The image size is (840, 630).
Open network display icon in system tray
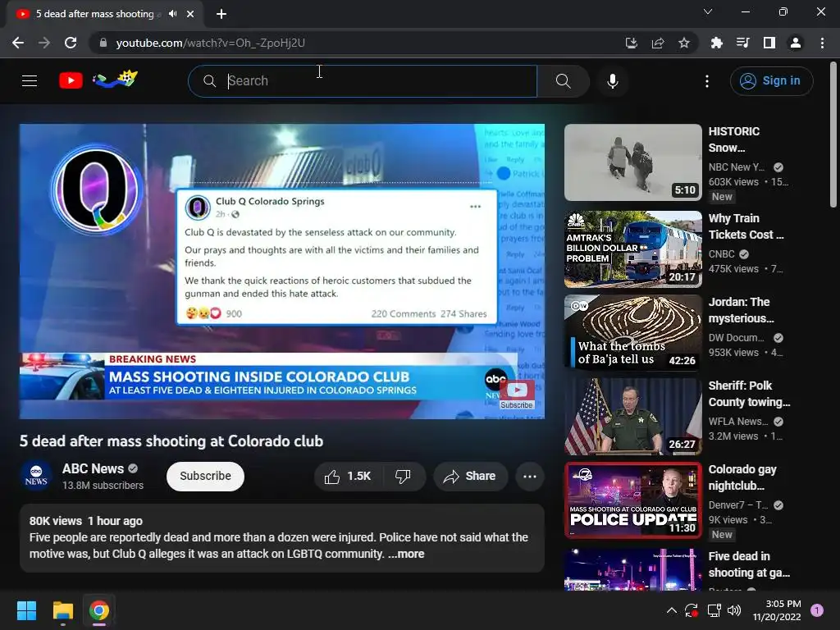[x=714, y=610]
